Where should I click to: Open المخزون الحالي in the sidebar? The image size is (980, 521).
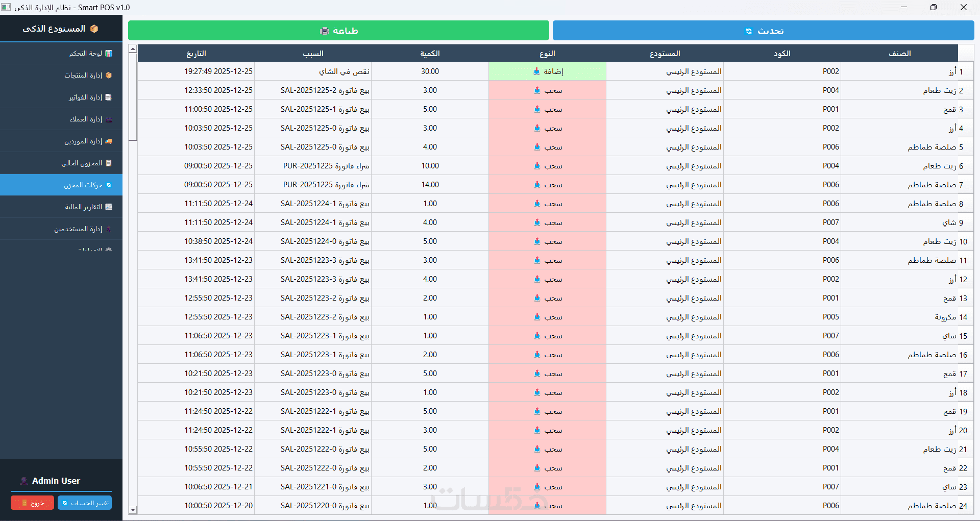click(61, 163)
